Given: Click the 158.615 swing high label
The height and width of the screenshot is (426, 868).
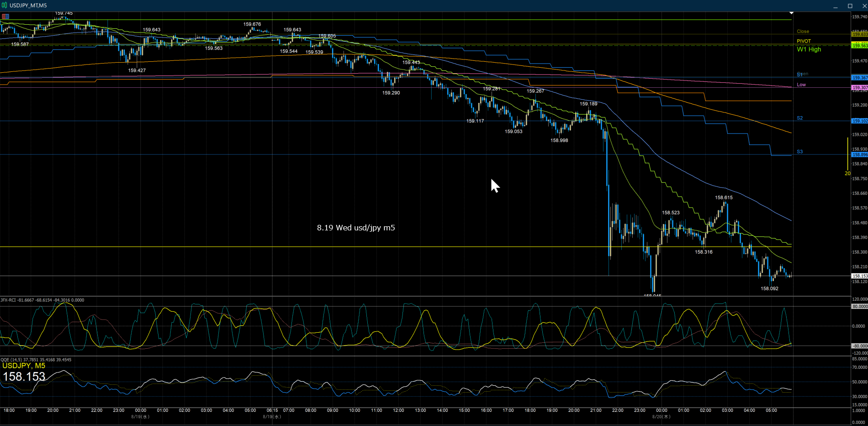Looking at the screenshot, I should point(724,197).
